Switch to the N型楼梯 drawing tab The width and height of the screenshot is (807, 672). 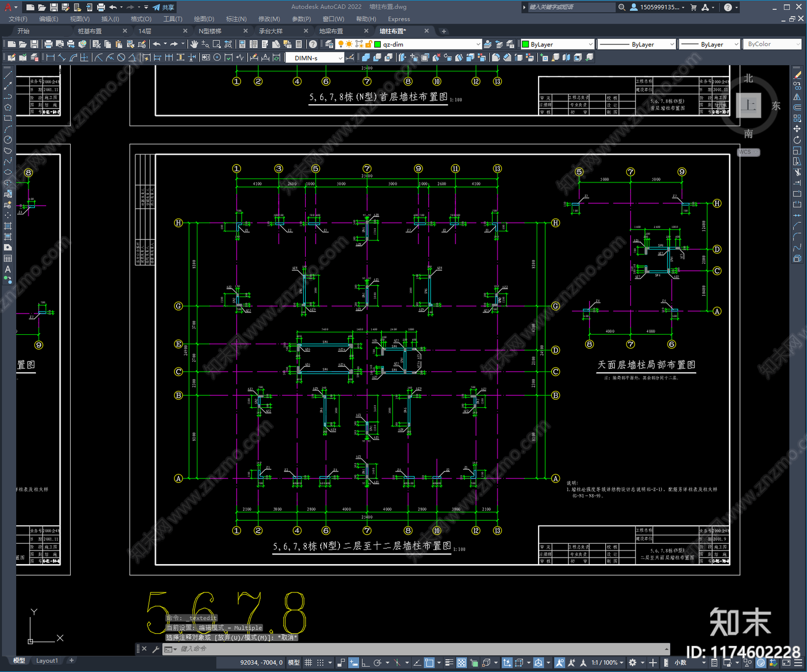pyautogui.click(x=210, y=31)
